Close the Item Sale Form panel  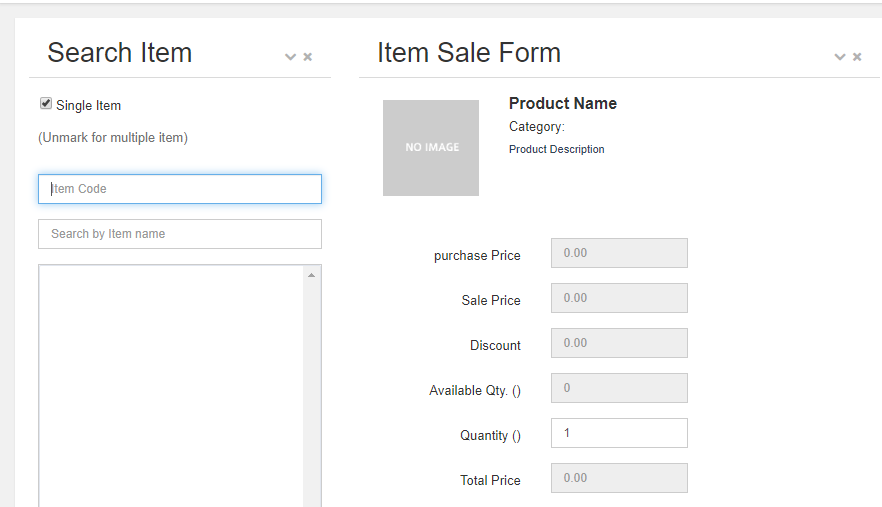pyautogui.click(x=857, y=57)
